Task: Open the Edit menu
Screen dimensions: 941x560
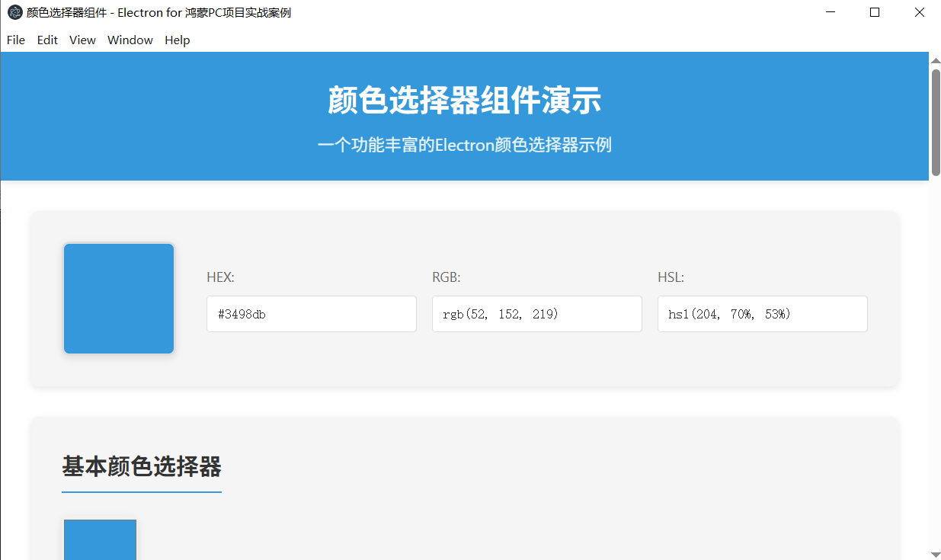Action: pos(47,40)
